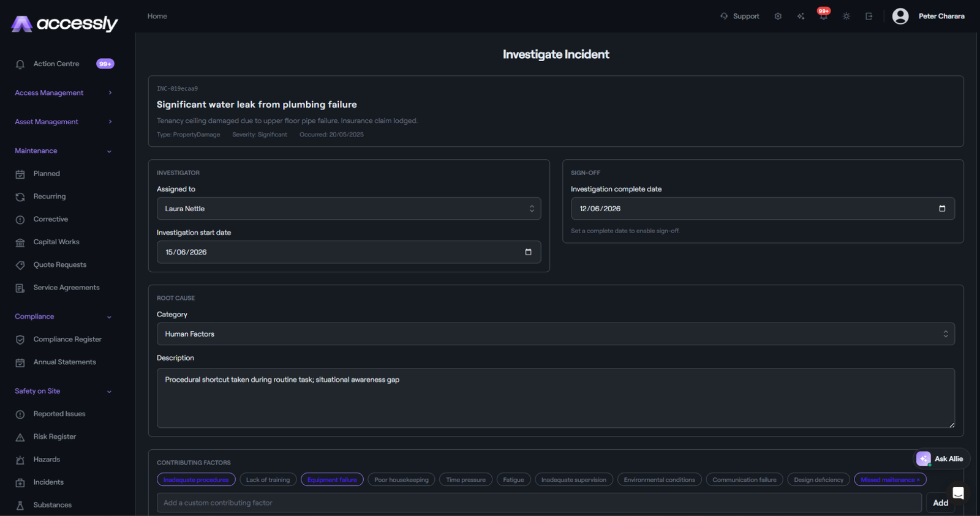The image size is (980, 516).
Task: Select Environmental conditions factor chip
Action: 660,480
